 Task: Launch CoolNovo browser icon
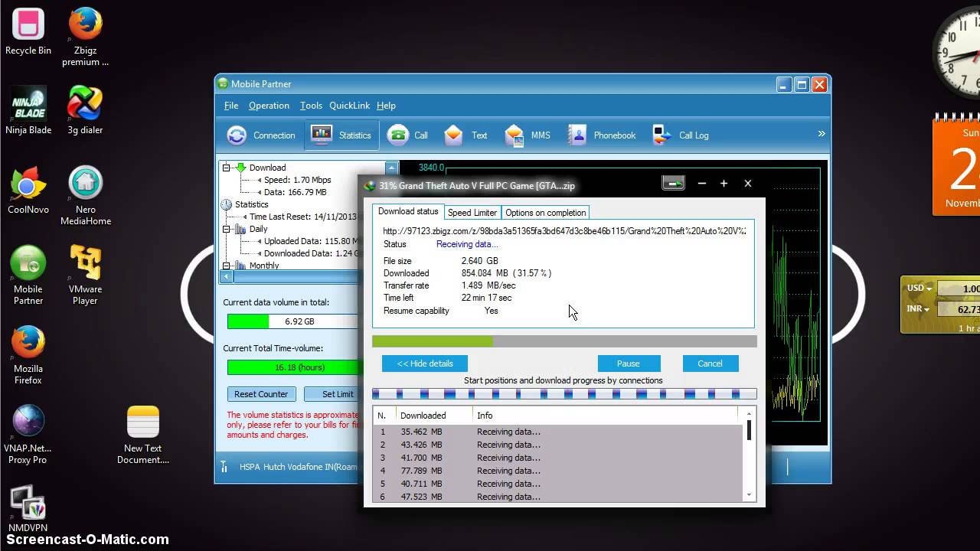click(28, 191)
